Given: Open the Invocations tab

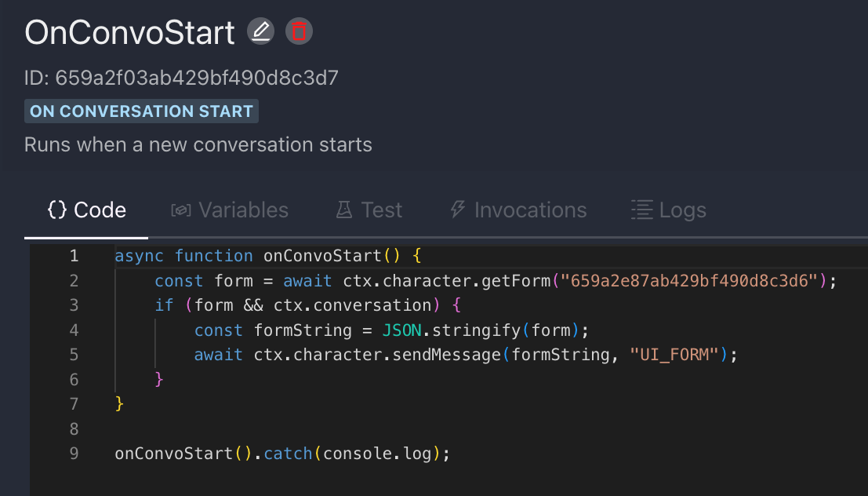Looking at the screenshot, I should tap(518, 210).
